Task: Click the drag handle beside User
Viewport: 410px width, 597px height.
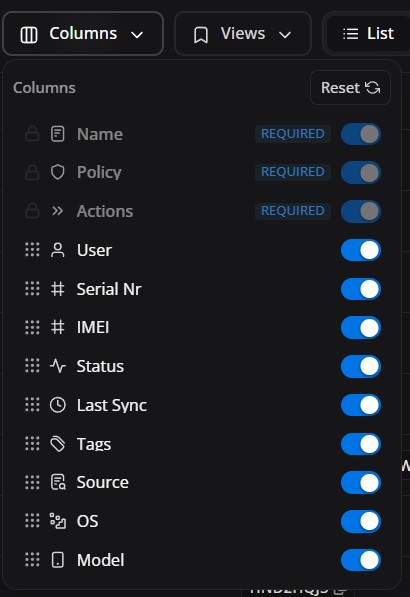Action: pos(32,250)
